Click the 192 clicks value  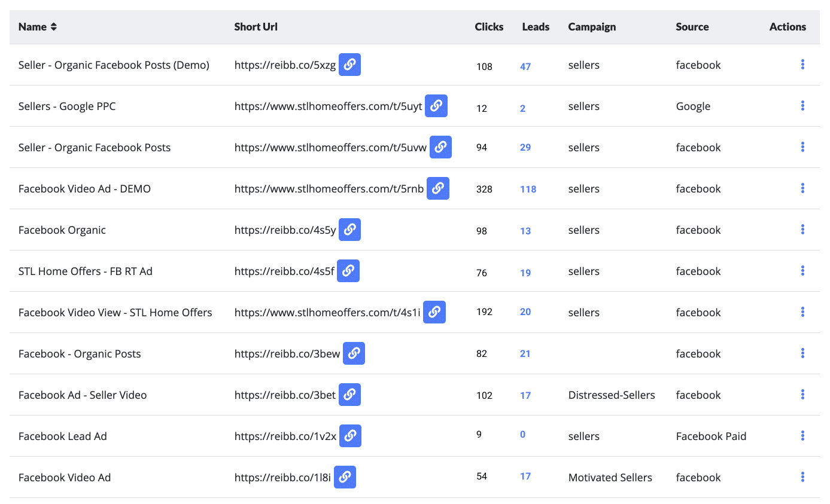click(484, 311)
